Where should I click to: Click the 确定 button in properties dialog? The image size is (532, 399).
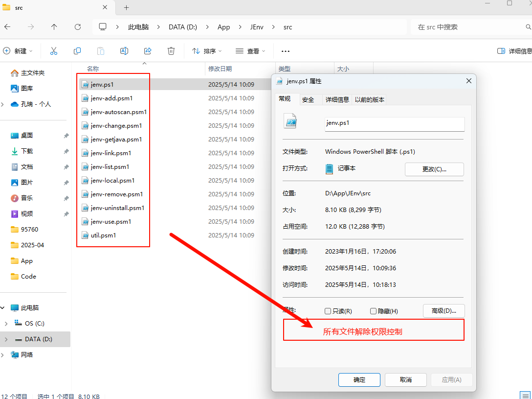click(x=359, y=380)
